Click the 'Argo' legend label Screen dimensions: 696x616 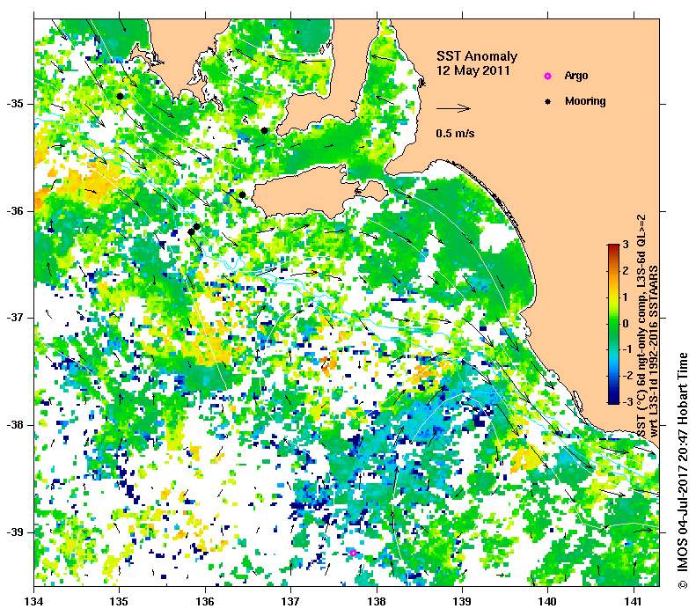pos(576,76)
